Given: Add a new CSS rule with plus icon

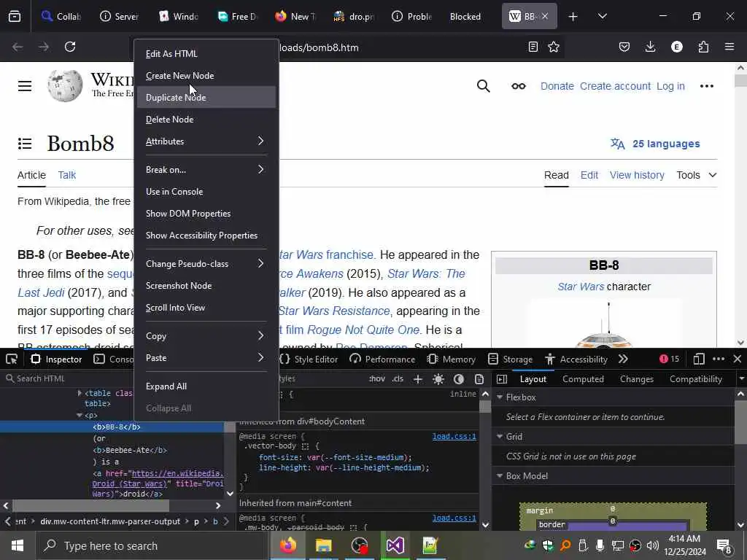Looking at the screenshot, I should click(418, 379).
